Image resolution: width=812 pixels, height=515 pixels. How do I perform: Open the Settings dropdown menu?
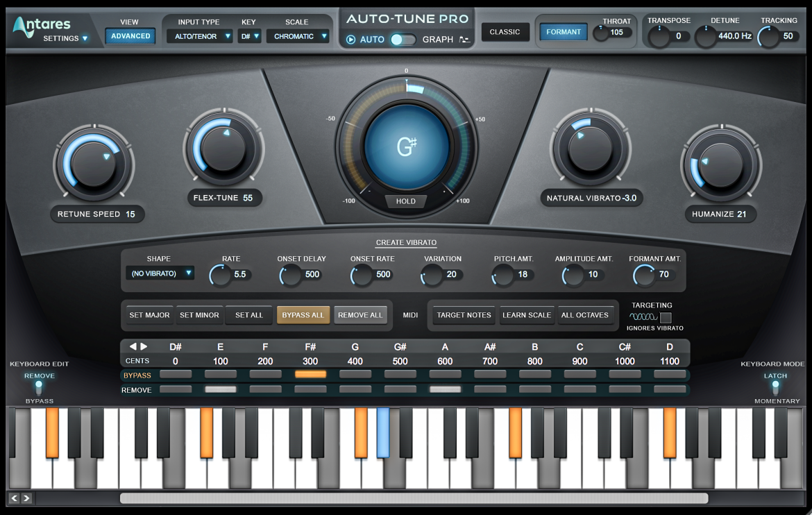click(x=65, y=38)
